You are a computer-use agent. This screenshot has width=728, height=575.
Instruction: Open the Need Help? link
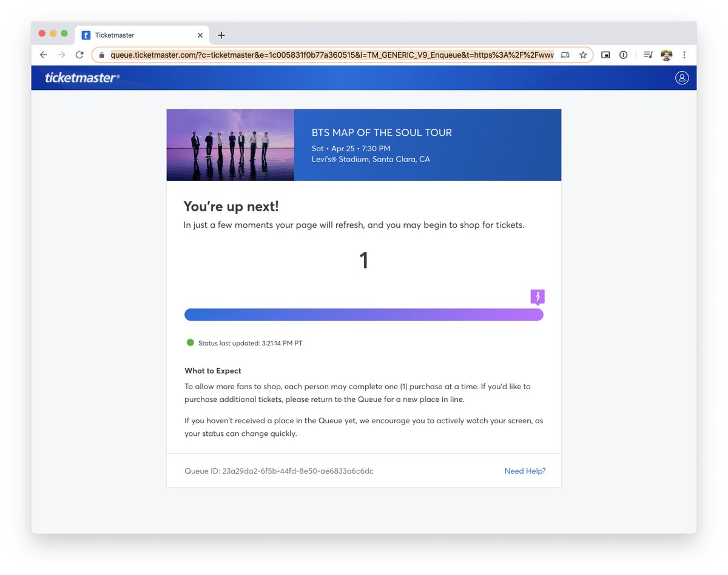click(525, 471)
